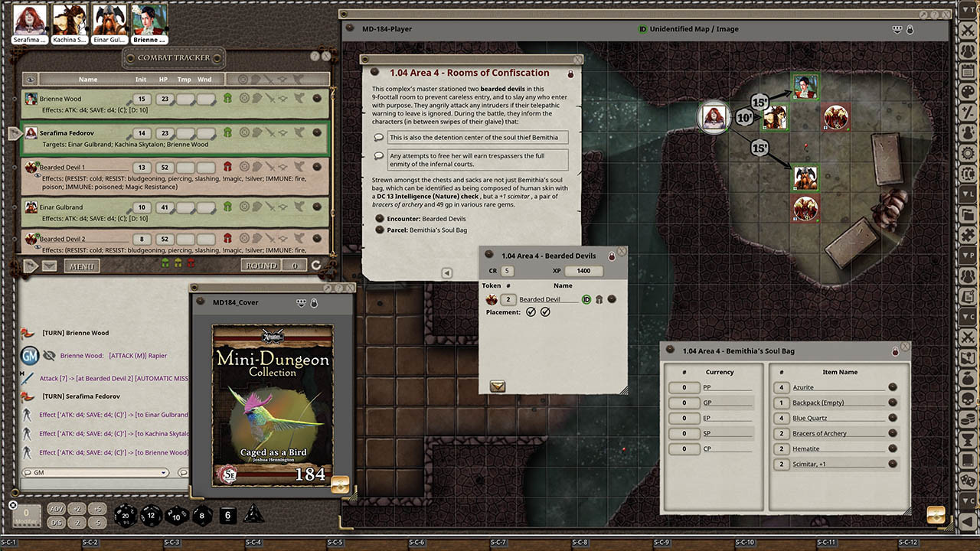Enable the ADV roll modifier
Image resolution: width=980 pixels, height=551 pixels.
coord(57,509)
